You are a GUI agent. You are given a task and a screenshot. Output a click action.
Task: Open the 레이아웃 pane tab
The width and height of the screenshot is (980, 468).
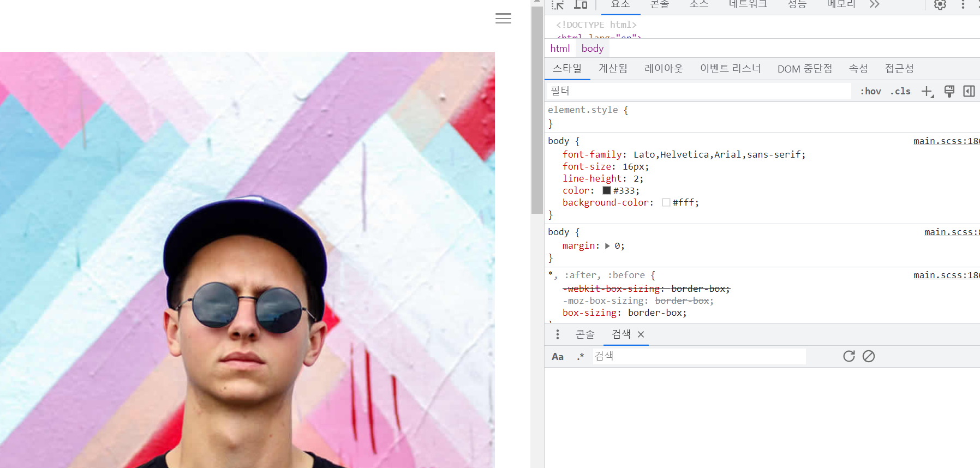coord(664,69)
